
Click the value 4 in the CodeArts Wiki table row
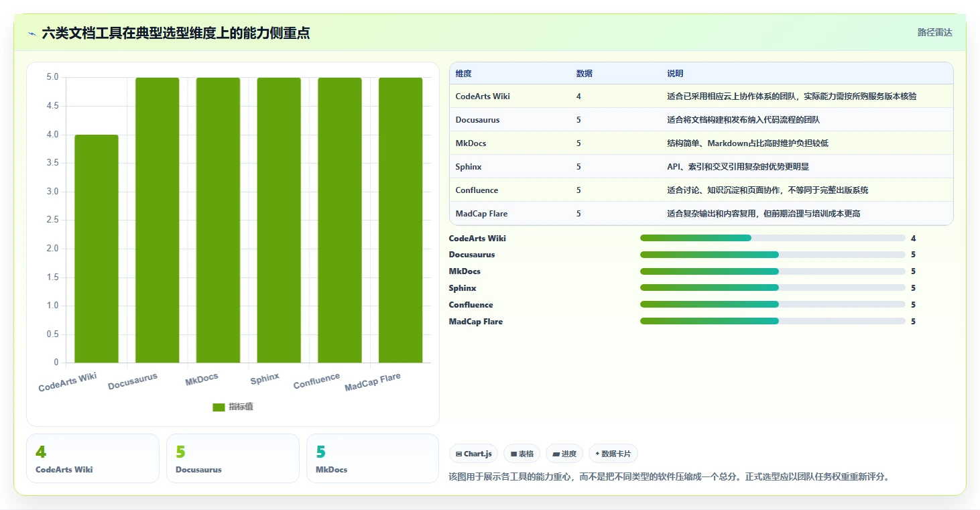[578, 97]
